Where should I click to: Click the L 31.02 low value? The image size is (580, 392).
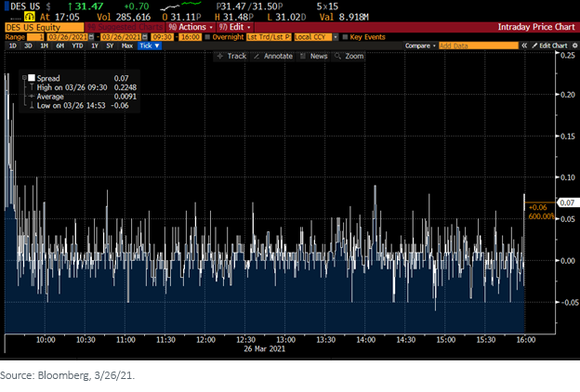coord(286,17)
